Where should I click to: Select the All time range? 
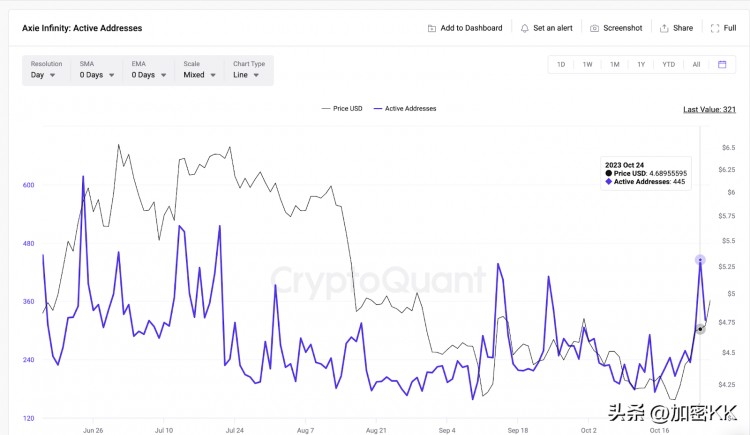(696, 64)
